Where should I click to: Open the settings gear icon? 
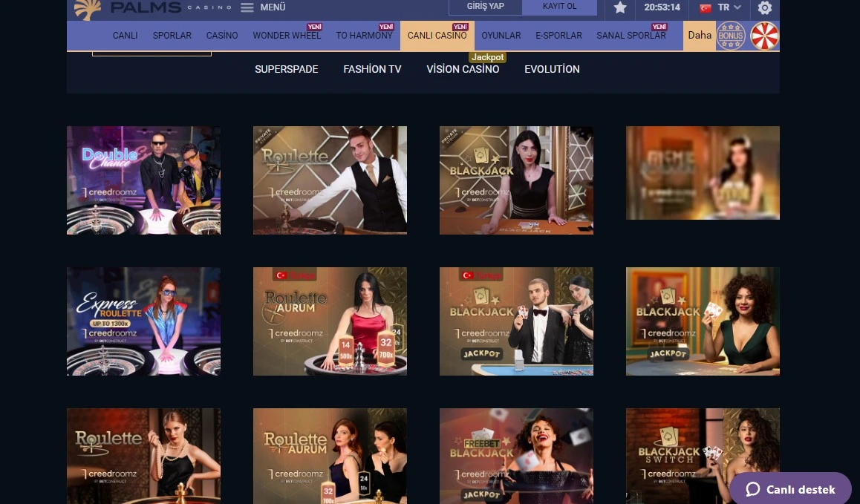click(x=764, y=7)
